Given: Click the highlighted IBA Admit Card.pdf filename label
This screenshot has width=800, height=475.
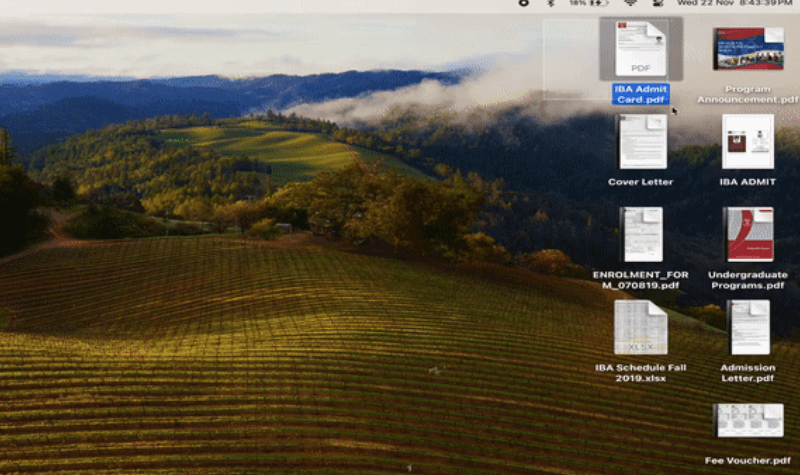Looking at the screenshot, I should [x=641, y=94].
